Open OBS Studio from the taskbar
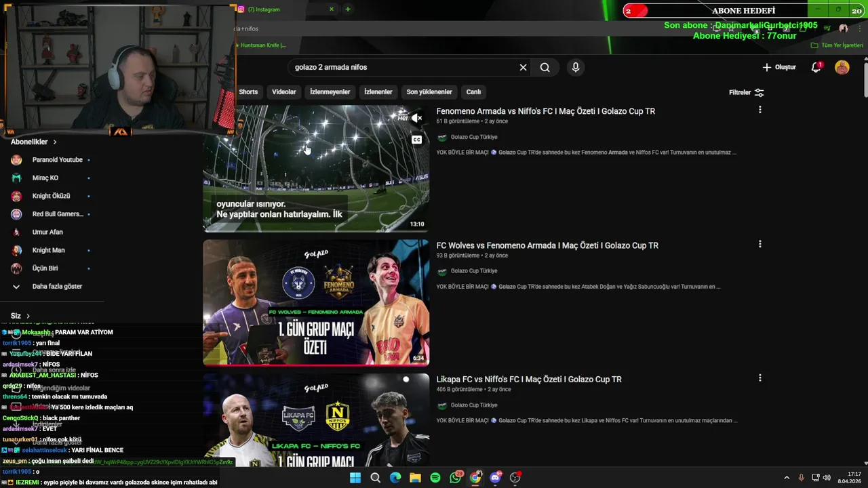 (x=515, y=478)
